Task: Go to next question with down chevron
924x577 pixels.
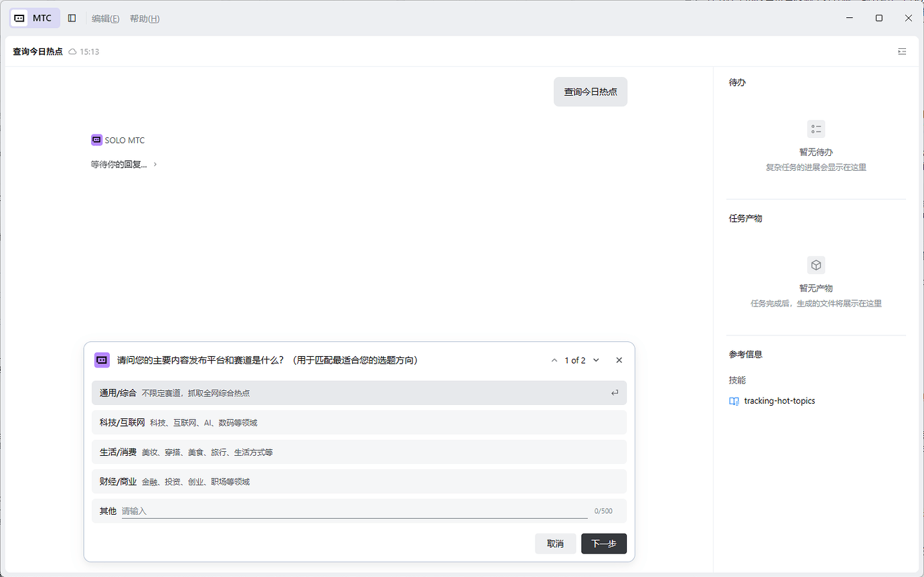Action: point(596,360)
